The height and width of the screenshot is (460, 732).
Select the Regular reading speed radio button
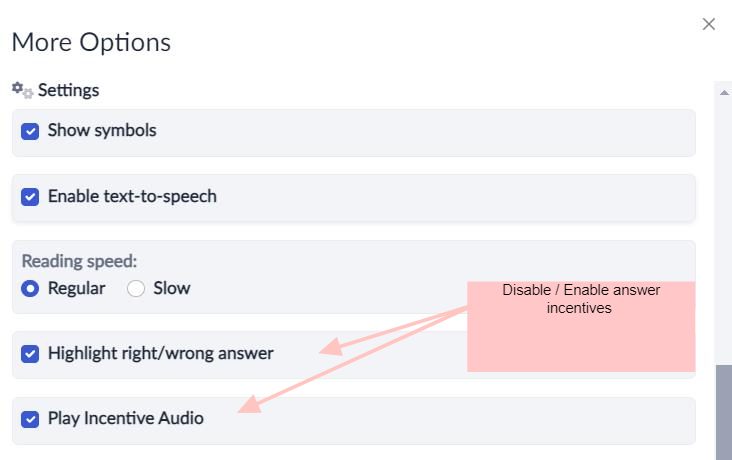pyautogui.click(x=30, y=289)
